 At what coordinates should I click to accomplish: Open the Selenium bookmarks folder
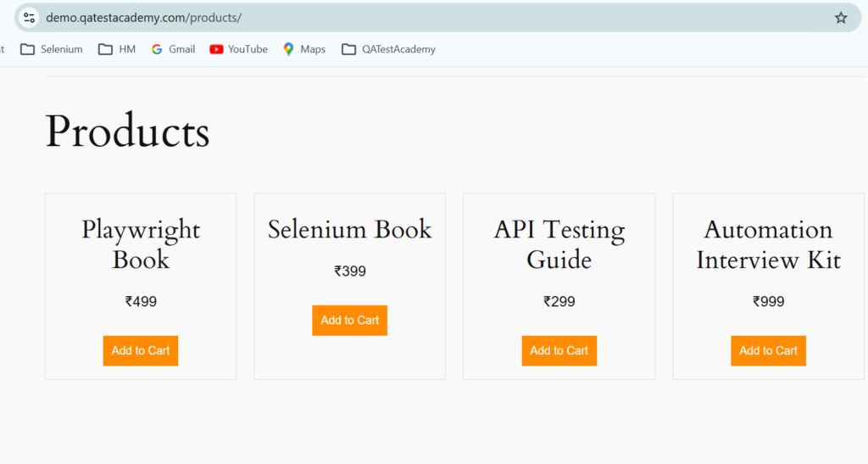(52, 49)
